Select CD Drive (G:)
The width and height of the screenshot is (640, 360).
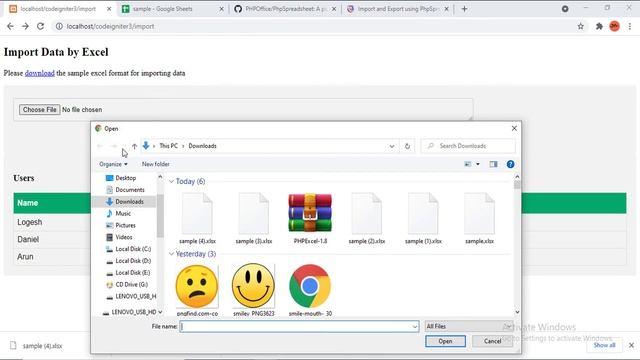(x=131, y=284)
